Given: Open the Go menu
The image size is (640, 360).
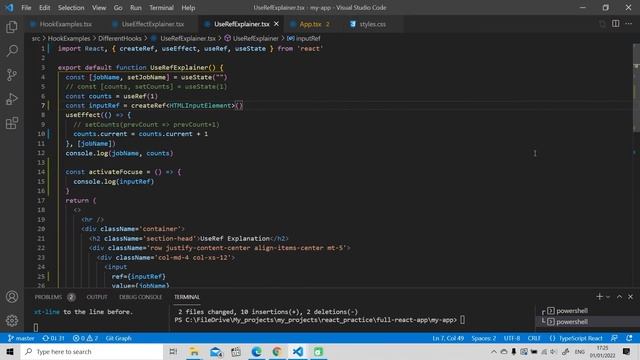Looking at the screenshot, I should coord(118,7).
